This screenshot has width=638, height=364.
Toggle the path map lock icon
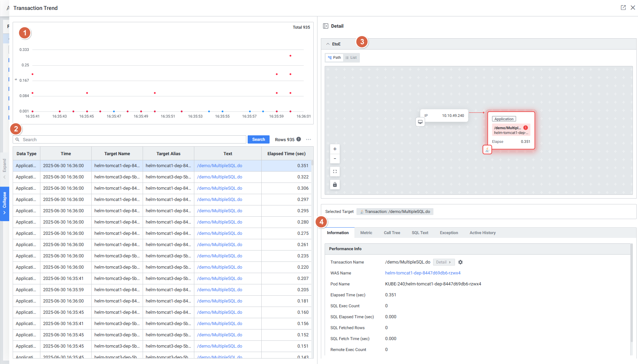click(x=335, y=185)
